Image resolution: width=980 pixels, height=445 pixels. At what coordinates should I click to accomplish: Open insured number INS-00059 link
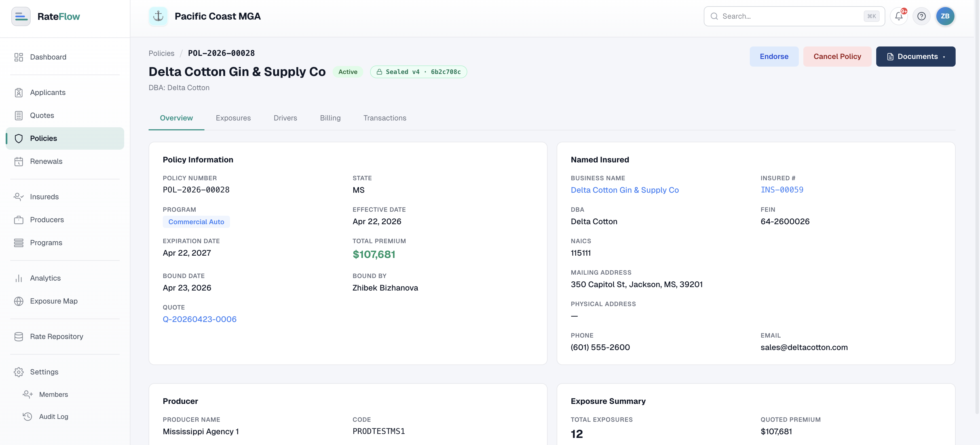(782, 190)
